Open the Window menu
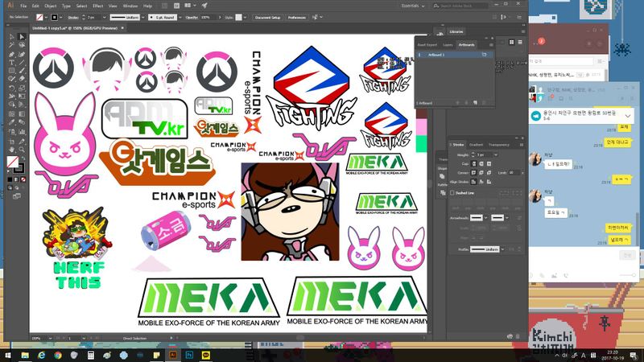This screenshot has height=362, width=644. pos(130,6)
